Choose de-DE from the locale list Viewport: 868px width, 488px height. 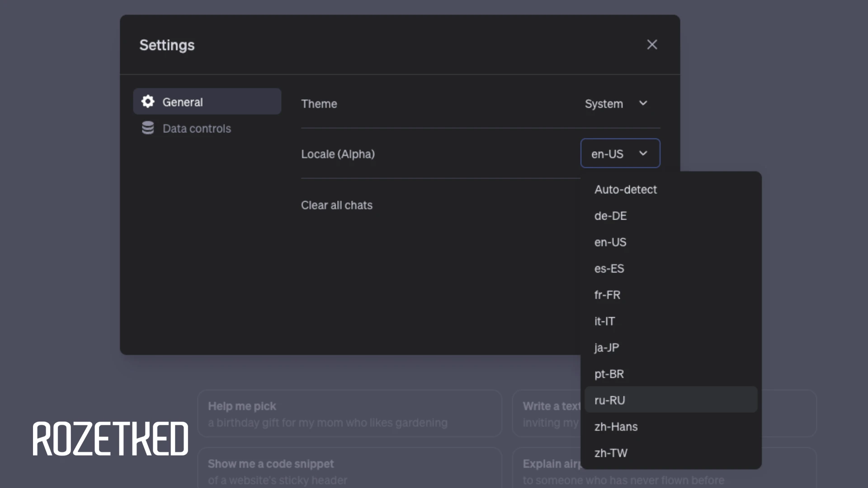(610, 216)
